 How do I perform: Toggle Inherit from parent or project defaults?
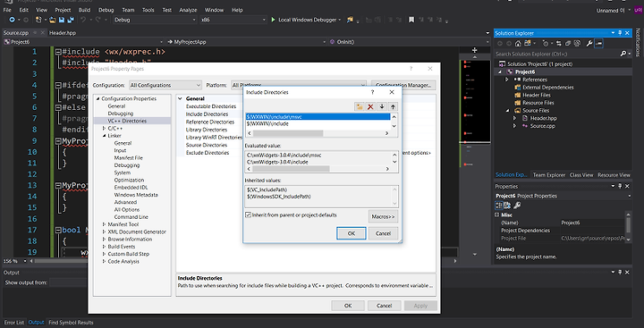click(248, 214)
